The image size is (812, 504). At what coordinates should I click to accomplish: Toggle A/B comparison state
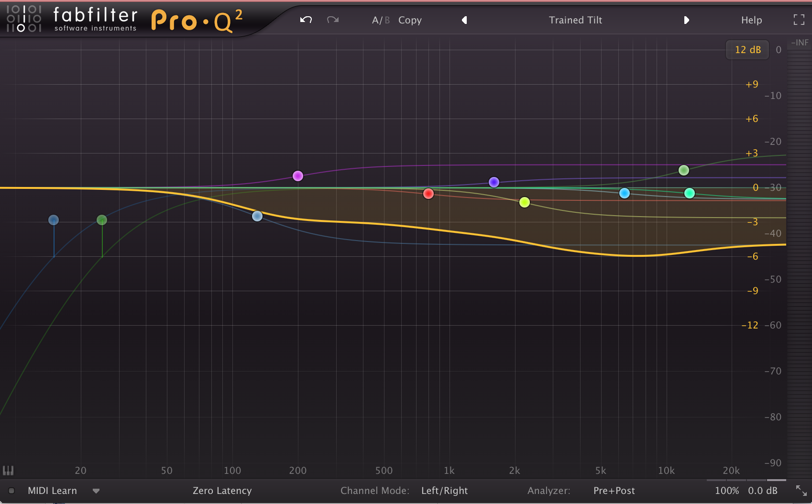coord(381,20)
